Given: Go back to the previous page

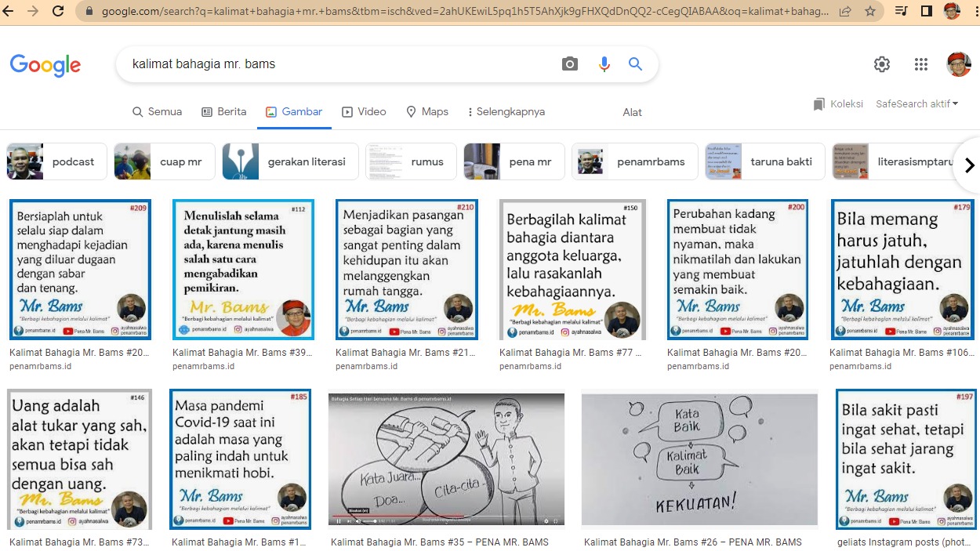Looking at the screenshot, I should click(9, 12).
